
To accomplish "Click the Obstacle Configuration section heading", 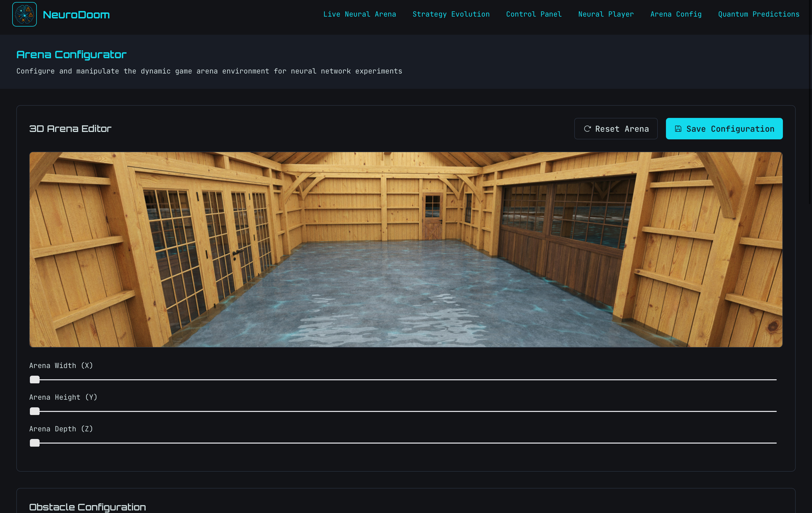I will click(88, 507).
